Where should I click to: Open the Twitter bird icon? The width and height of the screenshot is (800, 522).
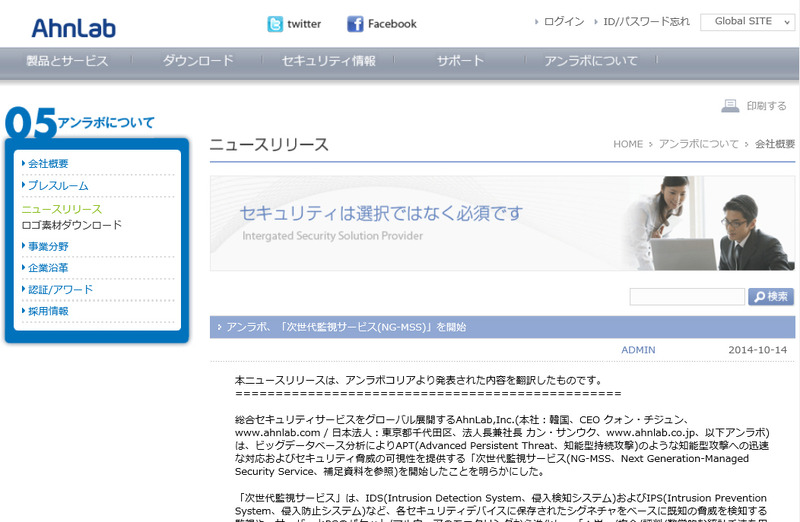coord(275,24)
